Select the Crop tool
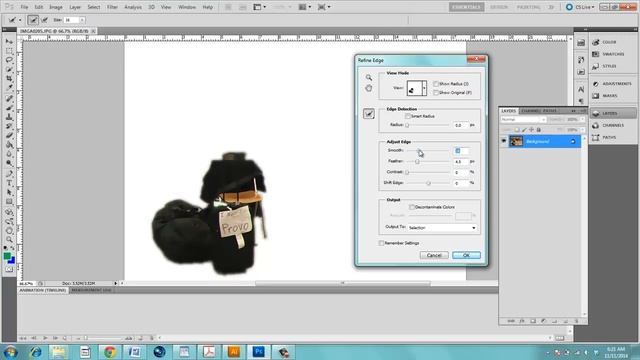 9,78
